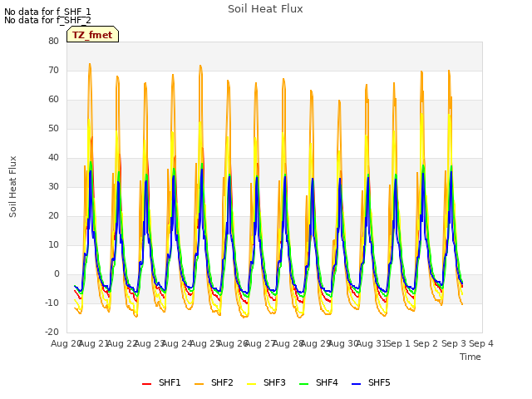Click the 20 y-axis tick label
532x399 pixels.
pos(53,216)
